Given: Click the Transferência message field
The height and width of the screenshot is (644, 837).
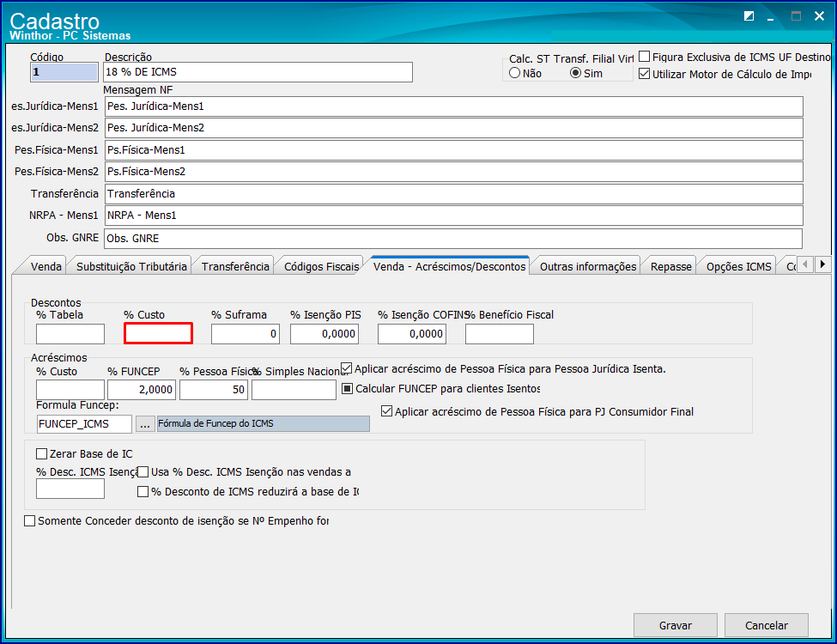Looking at the screenshot, I should (454, 194).
